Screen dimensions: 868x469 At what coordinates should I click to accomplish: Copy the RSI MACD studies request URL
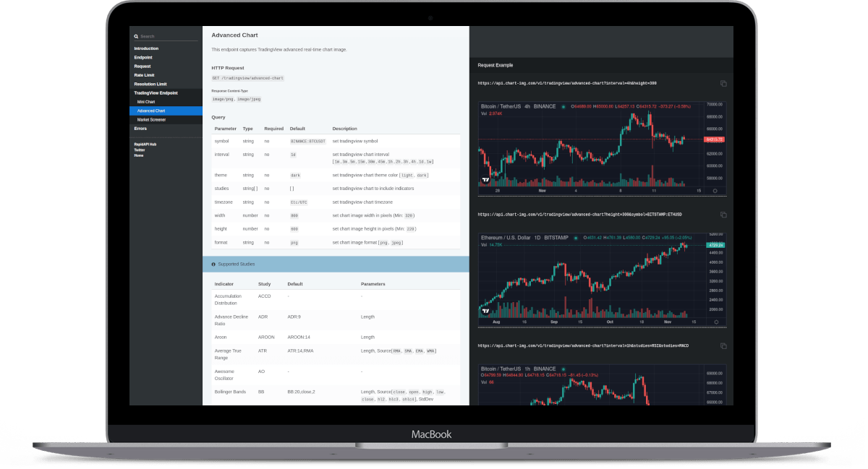click(x=723, y=346)
